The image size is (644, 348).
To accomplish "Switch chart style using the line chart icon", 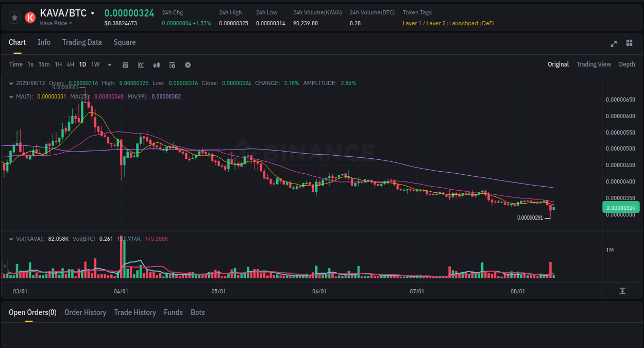I will click(x=141, y=64).
